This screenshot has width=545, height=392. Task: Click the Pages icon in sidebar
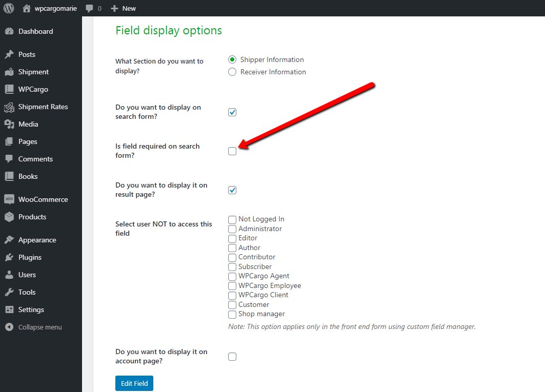point(9,141)
